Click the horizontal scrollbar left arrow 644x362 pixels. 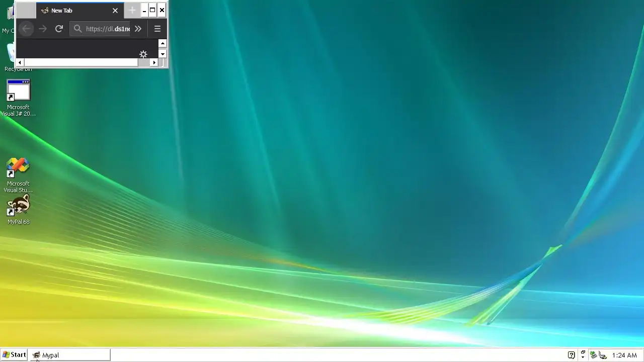pos(20,62)
